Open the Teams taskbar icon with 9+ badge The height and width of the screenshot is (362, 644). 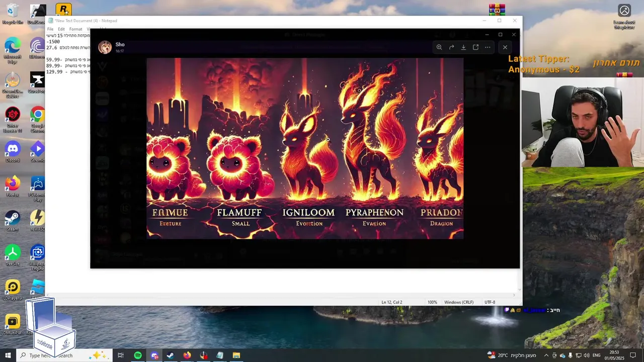coord(154,355)
